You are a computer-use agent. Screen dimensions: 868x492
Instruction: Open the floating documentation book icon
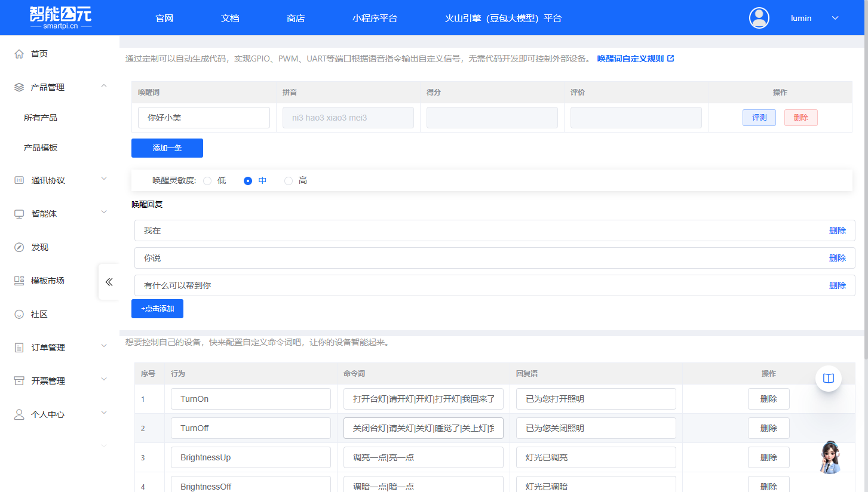pyautogui.click(x=828, y=378)
